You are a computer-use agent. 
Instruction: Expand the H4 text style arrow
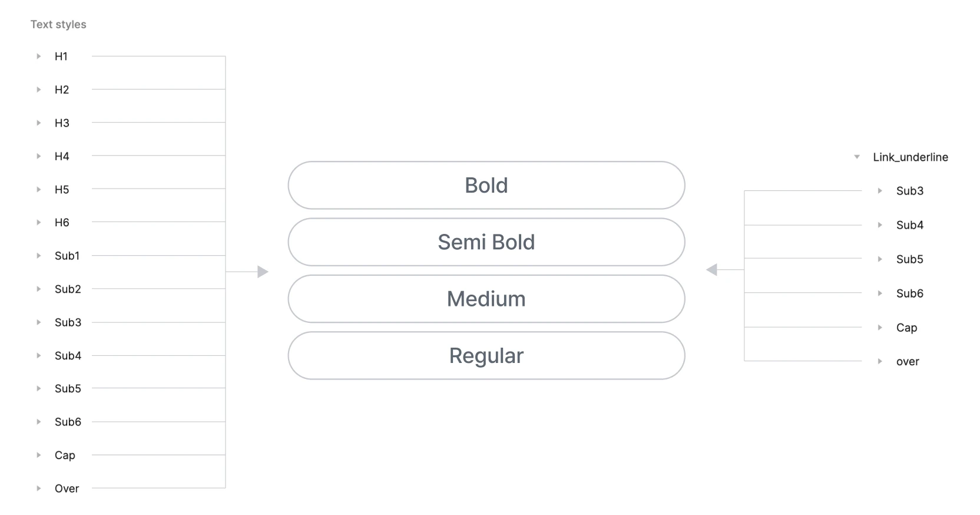(x=39, y=156)
